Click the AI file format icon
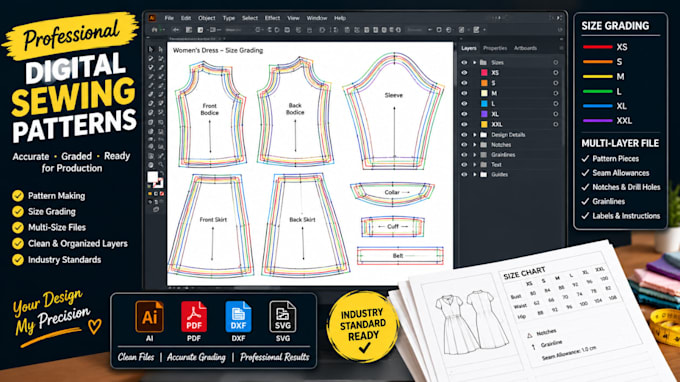The height and width of the screenshot is (382, 680). 149,317
